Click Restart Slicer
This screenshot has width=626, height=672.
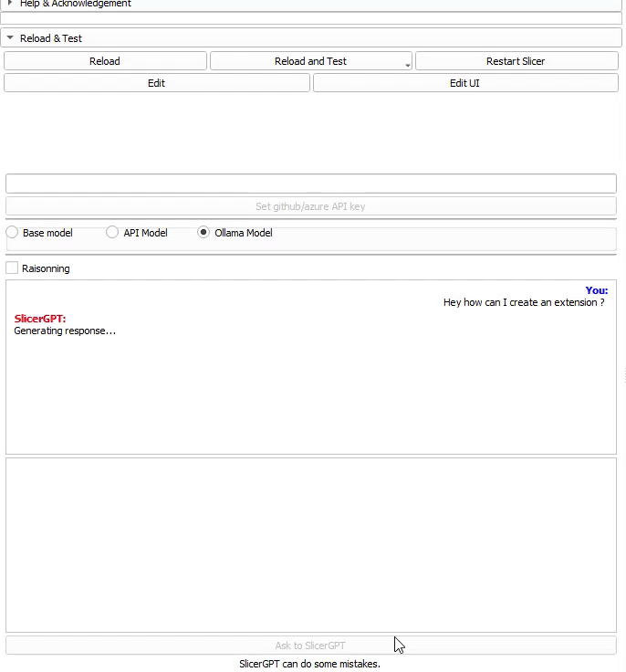pos(516,61)
